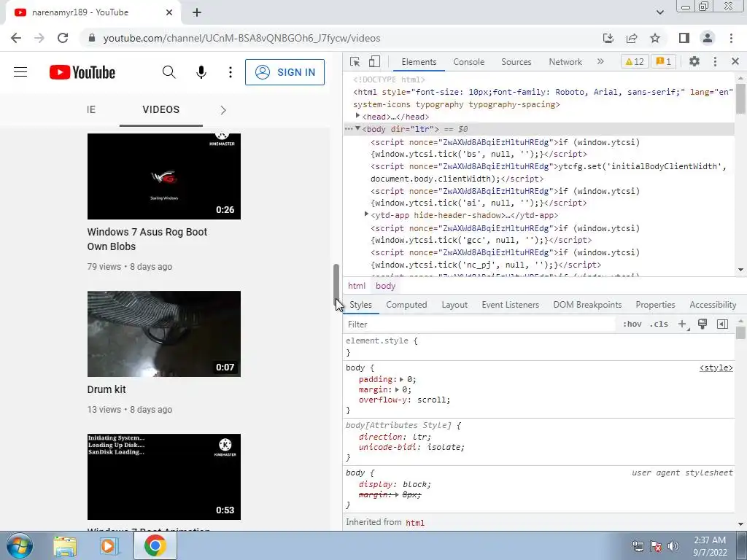Toggle rendering emulations paintbrush icon
The width and height of the screenshot is (747, 560).
tap(703, 324)
